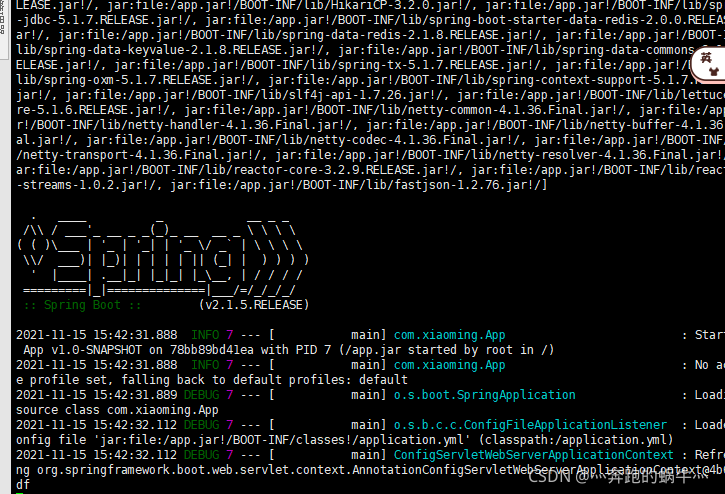Click the cyan ConfigServletWebServerApplicationContext logger name

pyautogui.click(x=534, y=455)
